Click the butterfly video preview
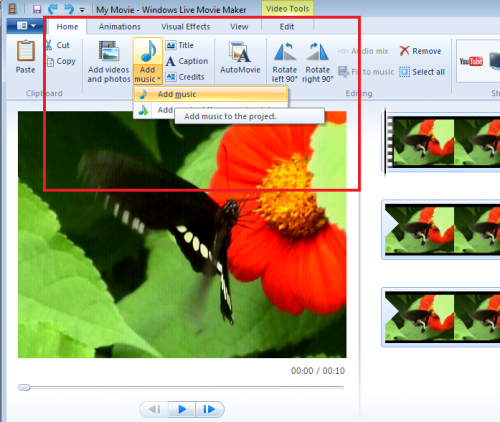 pos(182,234)
